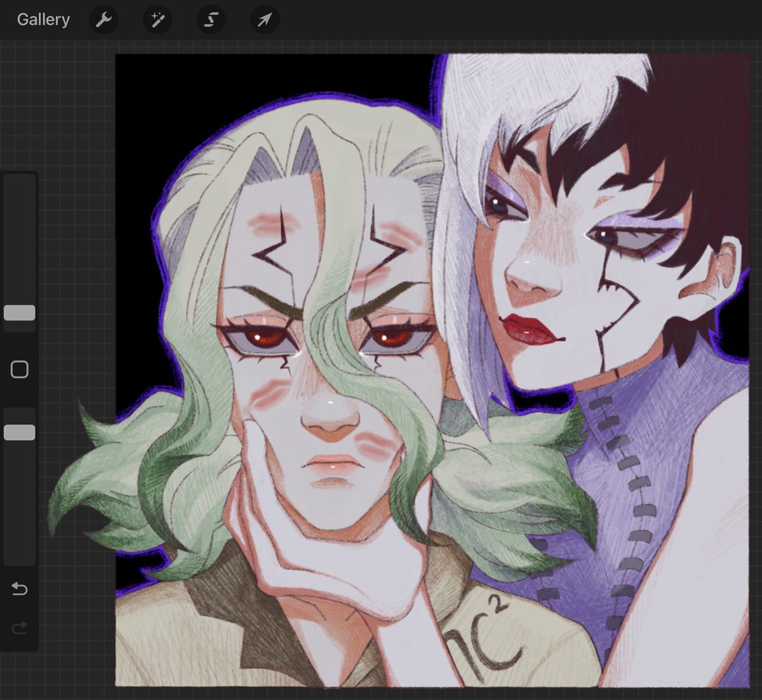Click the artwork canvas
Image resolution: width=762 pixels, height=700 pixels.
[432, 370]
